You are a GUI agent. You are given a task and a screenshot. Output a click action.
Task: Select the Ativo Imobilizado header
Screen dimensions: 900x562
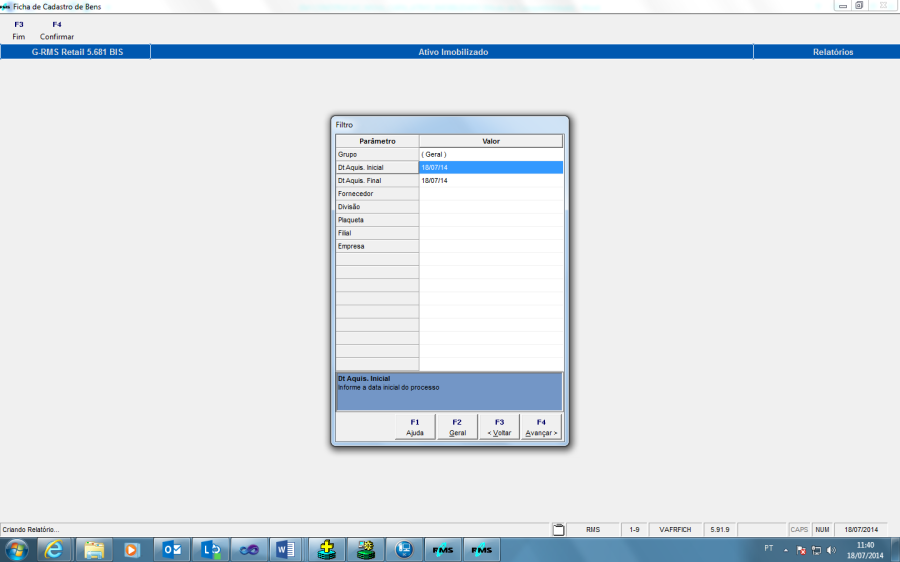[452, 52]
